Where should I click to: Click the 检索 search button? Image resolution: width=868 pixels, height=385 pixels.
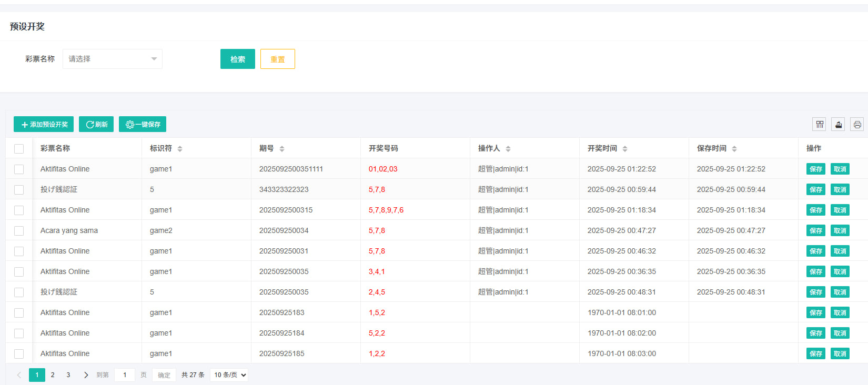[x=237, y=59]
